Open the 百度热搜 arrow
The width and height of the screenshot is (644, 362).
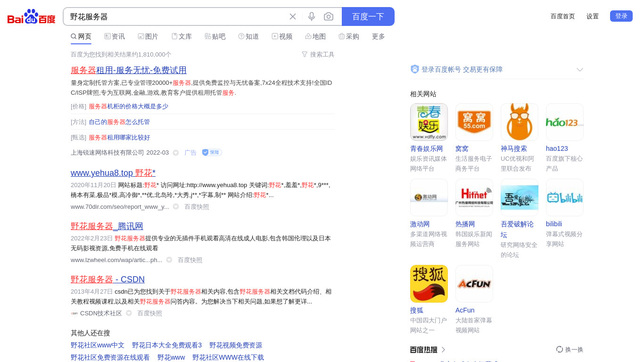click(443, 349)
